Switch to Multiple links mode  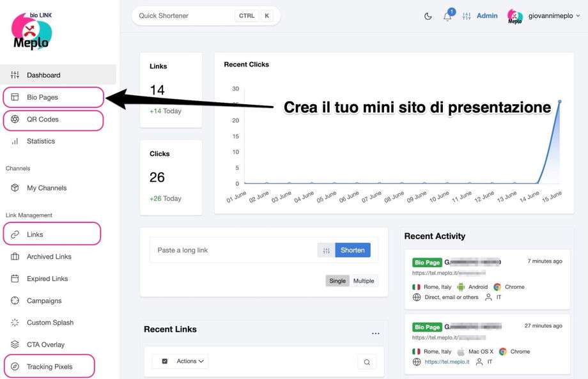click(364, 281)
